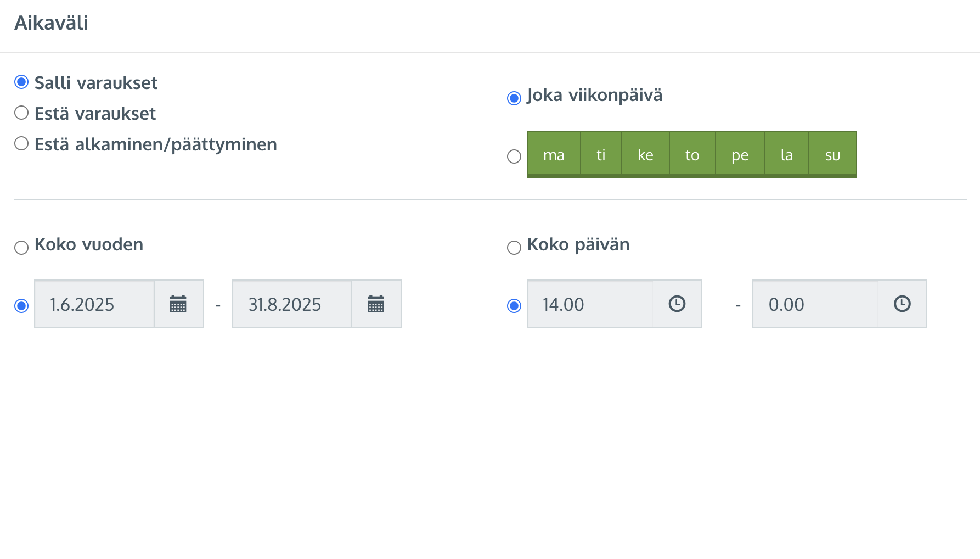Open clock picker for end time 0.00

[x=902, y=304]
